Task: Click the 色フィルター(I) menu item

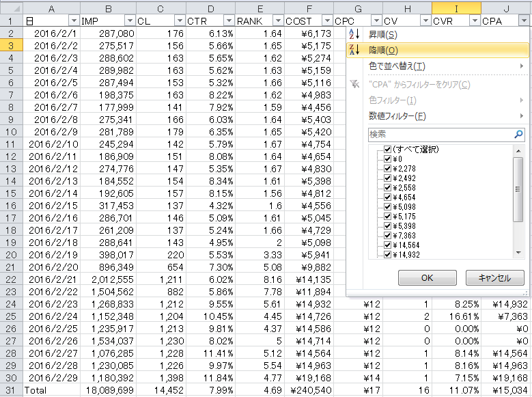Action: click(x=437, y=100)
